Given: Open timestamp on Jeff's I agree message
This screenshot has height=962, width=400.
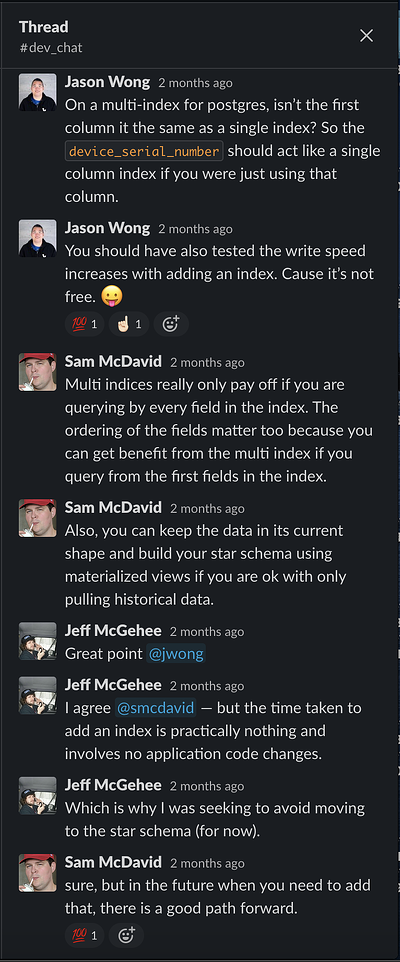Looking at the screenshot, I should (x=207, y=686).
